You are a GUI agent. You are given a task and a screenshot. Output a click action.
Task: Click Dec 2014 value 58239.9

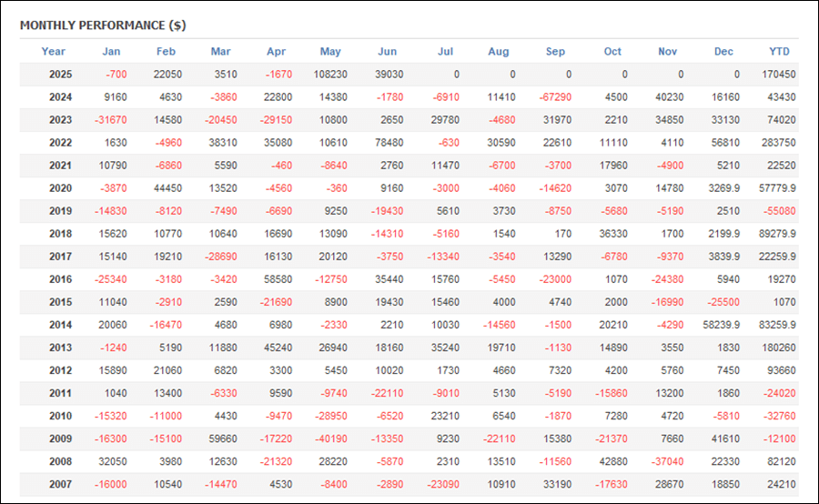pyautogui.click(x=722, y=325)
